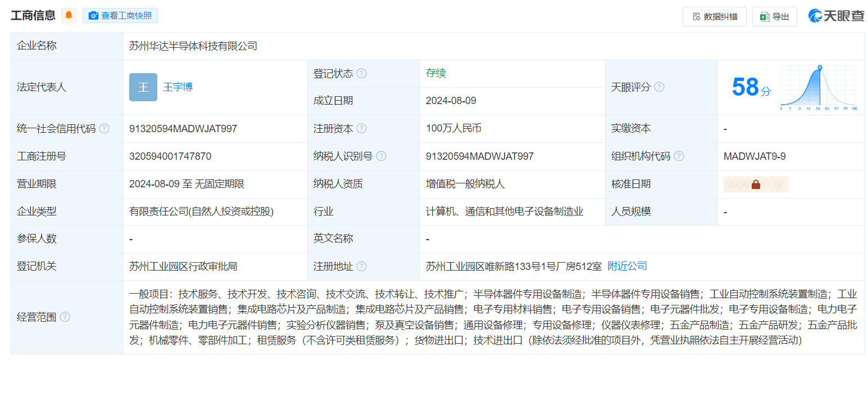
Task: Click the score distribution chart
Action: point(819,87)
